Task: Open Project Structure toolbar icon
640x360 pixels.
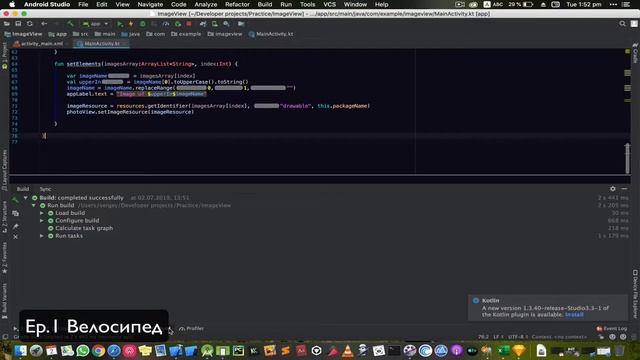Action: pos(241,24)
